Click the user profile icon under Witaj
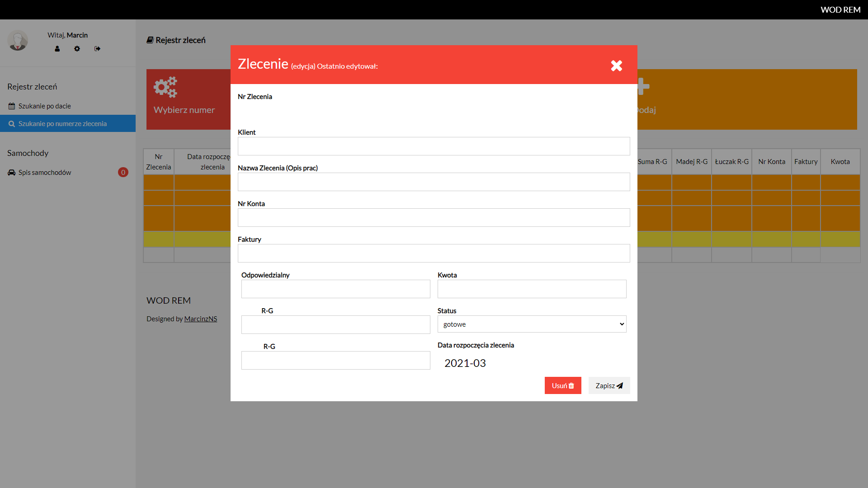Viewport: 868px width, 488px height. tap(57, 49)
